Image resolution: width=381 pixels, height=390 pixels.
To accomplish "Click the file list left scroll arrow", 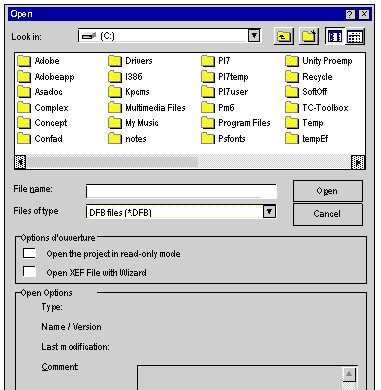I will pos(21,162).
